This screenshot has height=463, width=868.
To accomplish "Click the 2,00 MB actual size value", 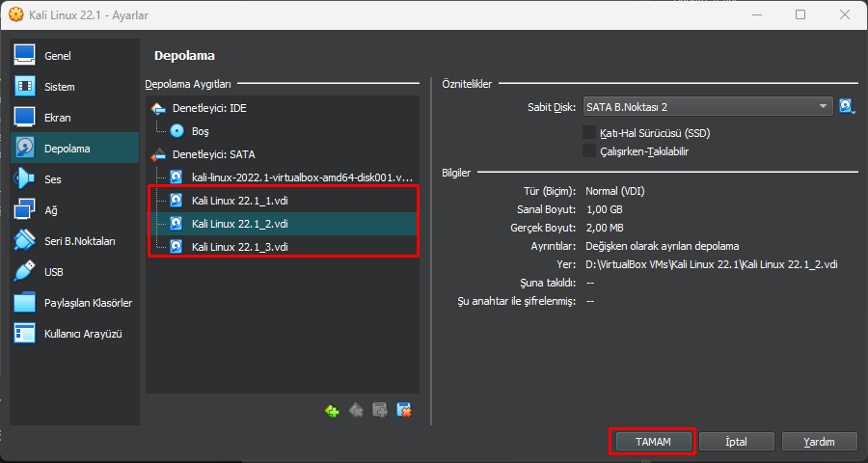I will tap(605, 228).
